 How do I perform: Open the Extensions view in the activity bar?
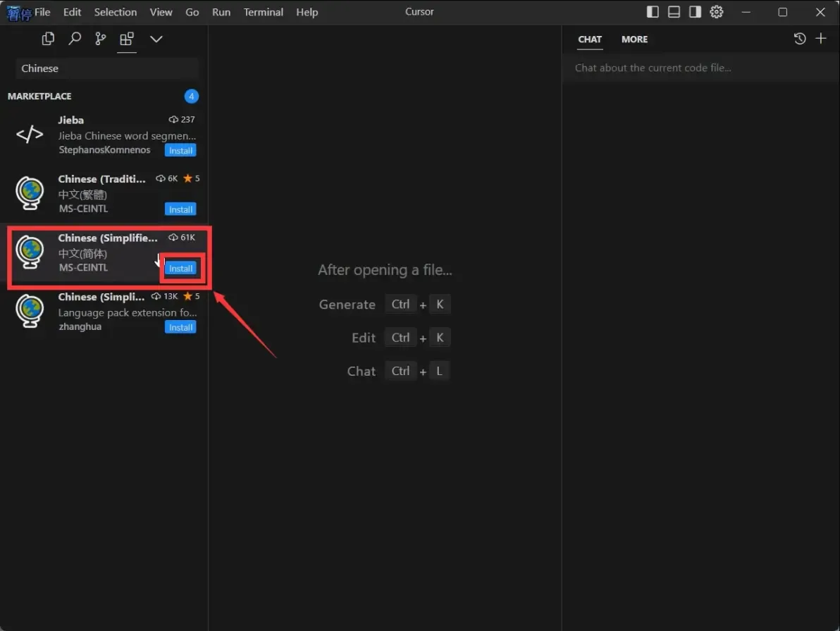[127, 39]
